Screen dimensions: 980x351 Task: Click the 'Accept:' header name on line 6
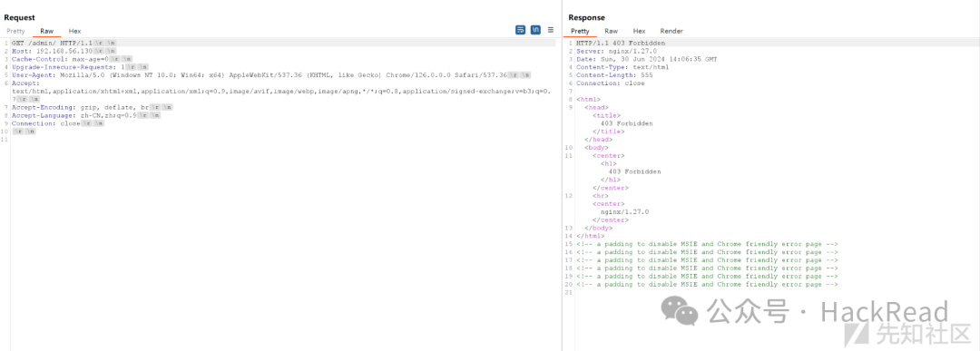(x=25, y=83)
